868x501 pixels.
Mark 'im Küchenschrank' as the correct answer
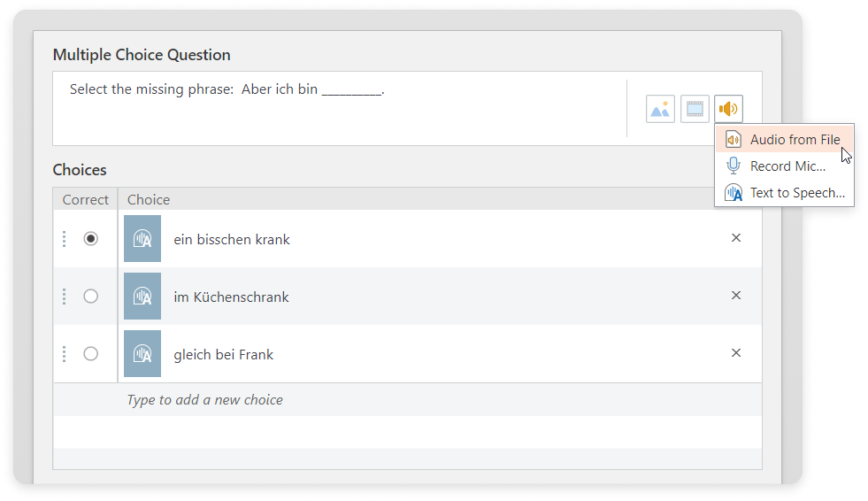tap(91, 297)
